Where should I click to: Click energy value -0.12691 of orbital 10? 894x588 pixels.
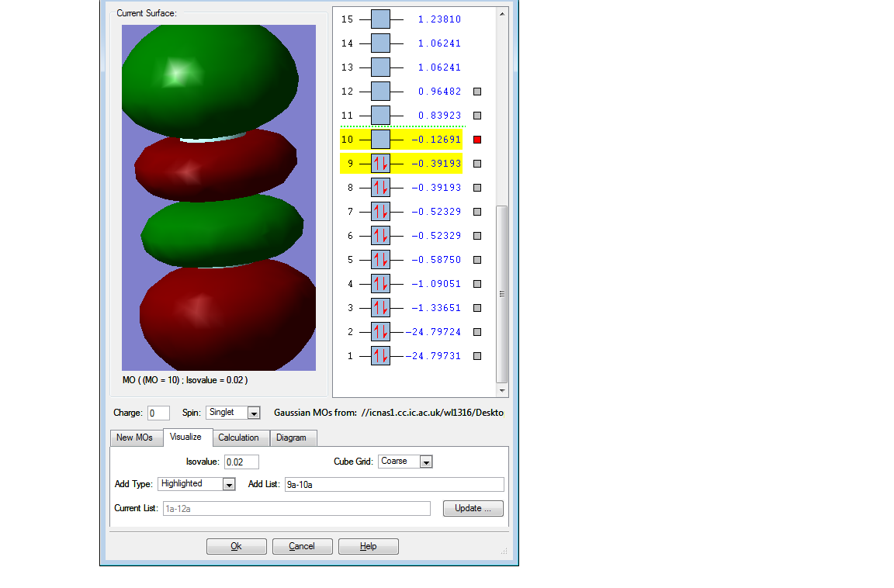(x=436, y=140)
